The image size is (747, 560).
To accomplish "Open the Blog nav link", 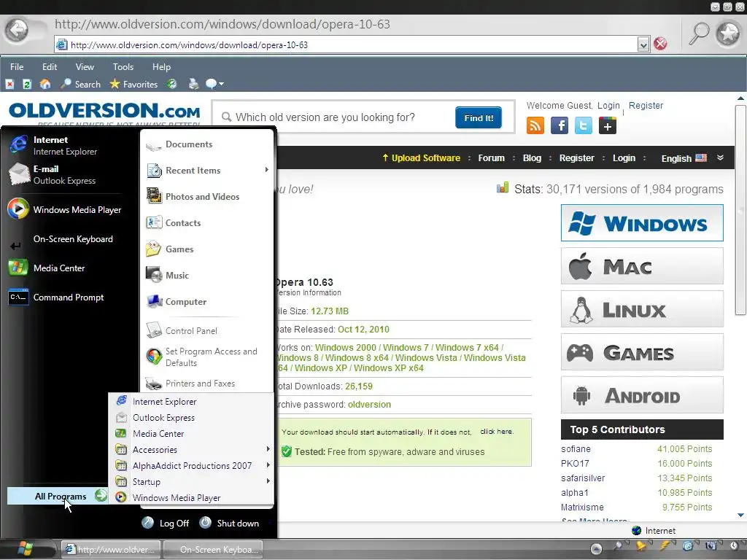I will 532,157.
